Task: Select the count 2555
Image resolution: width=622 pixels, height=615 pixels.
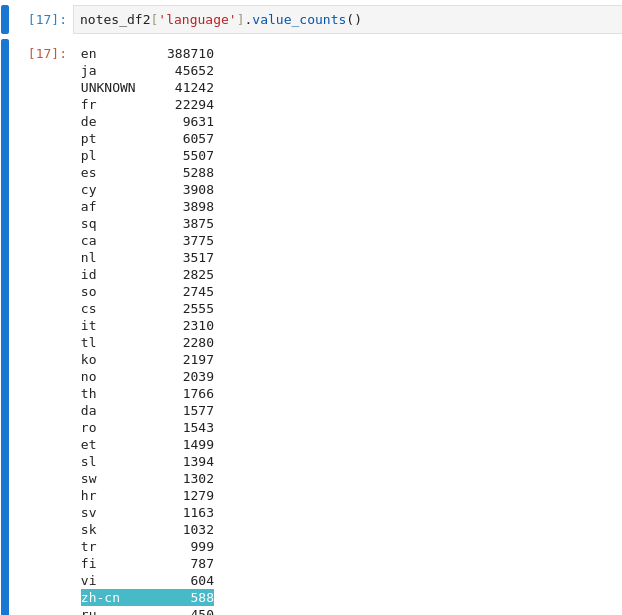Action: click(198, 309)
